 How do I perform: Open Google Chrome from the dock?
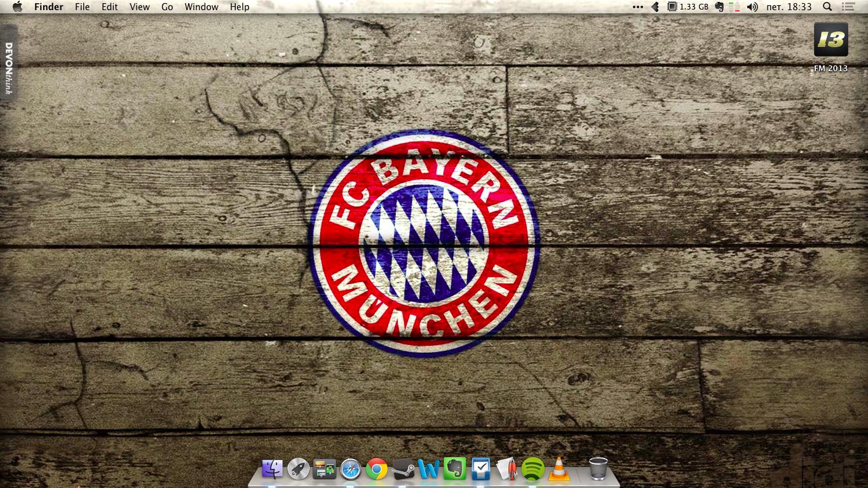coord(377,470)
